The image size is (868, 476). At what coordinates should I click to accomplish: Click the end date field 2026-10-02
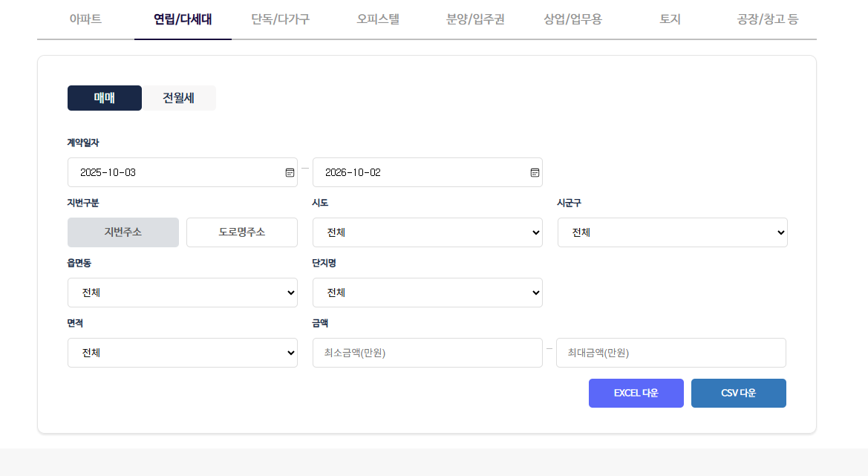click(x=428, y=172)
